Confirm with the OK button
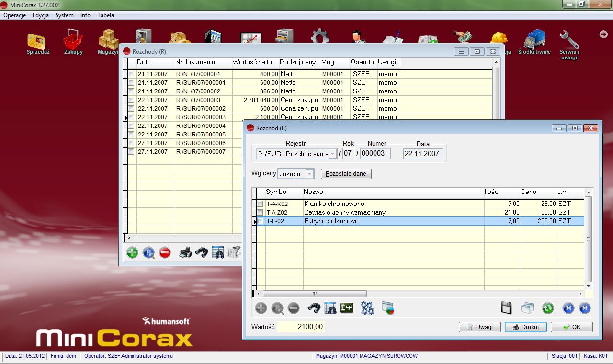The image size is (613, 364). (571, 327)
